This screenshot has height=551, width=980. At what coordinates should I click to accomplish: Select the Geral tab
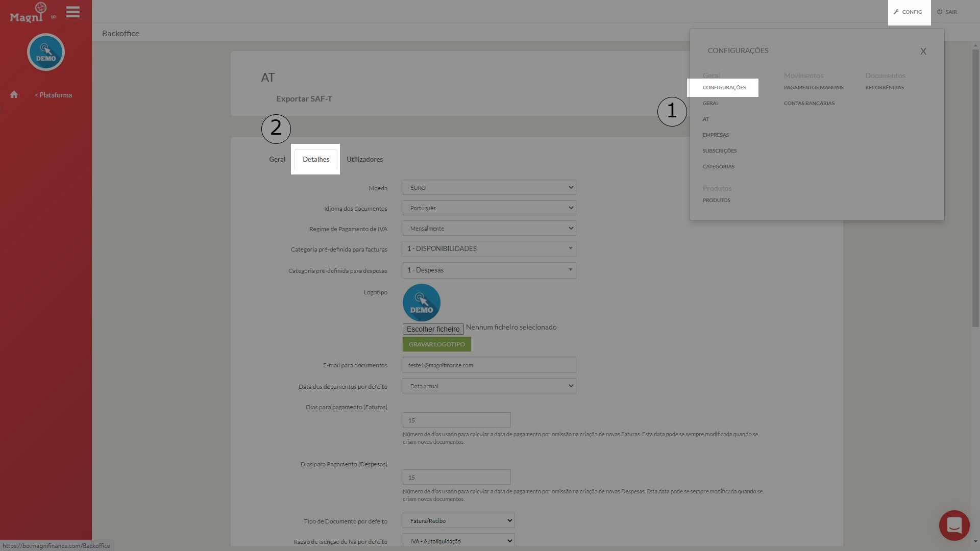click(x=277, y=159)
